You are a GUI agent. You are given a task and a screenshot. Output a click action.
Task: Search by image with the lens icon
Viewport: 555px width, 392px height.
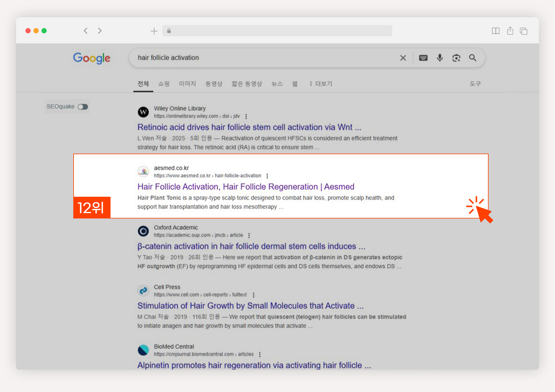pyautogui.click(x=456, y=58)
